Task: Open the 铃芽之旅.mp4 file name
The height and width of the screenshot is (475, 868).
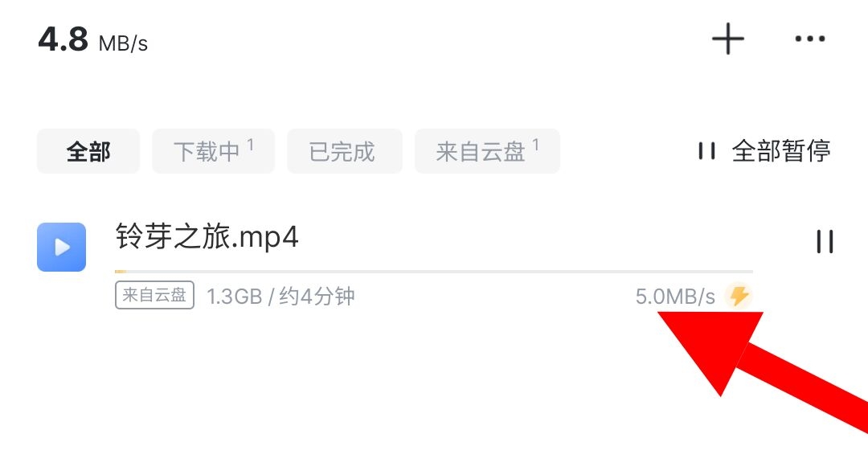Action: click(207, 237)
